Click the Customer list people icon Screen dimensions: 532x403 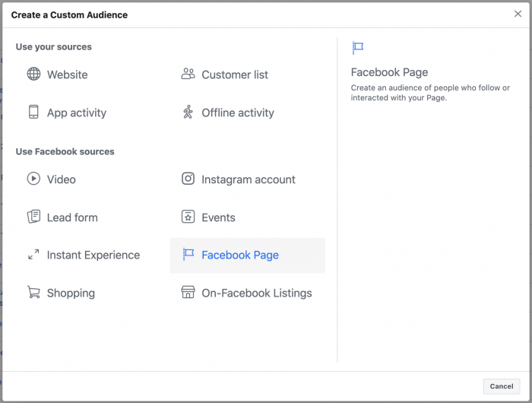[x=188, y=74]
